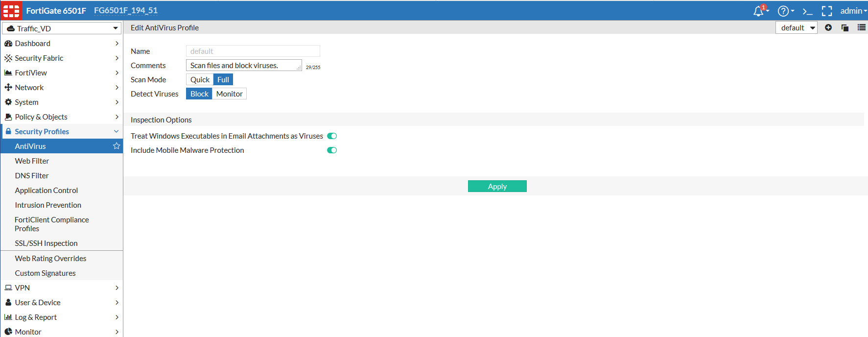Grab the Comments field resize handle
This screenshot has height=337, width=868.
pos(299,68)
